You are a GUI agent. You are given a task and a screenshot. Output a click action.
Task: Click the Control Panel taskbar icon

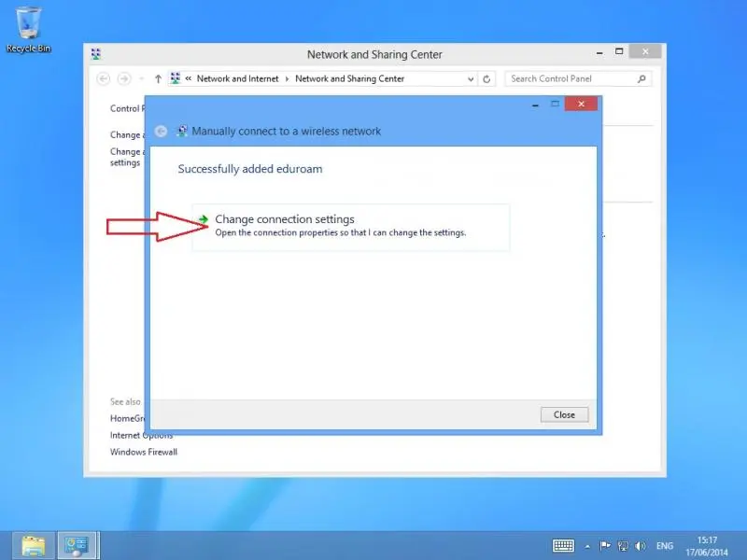click(x=78, y=545)
